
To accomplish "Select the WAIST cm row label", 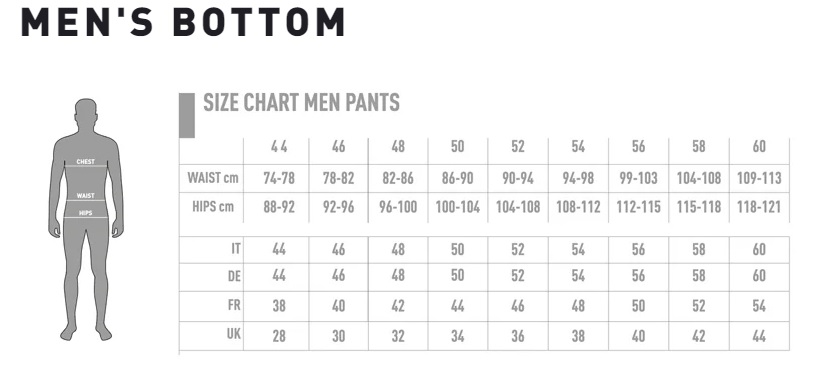I will (x=213, y=178).
